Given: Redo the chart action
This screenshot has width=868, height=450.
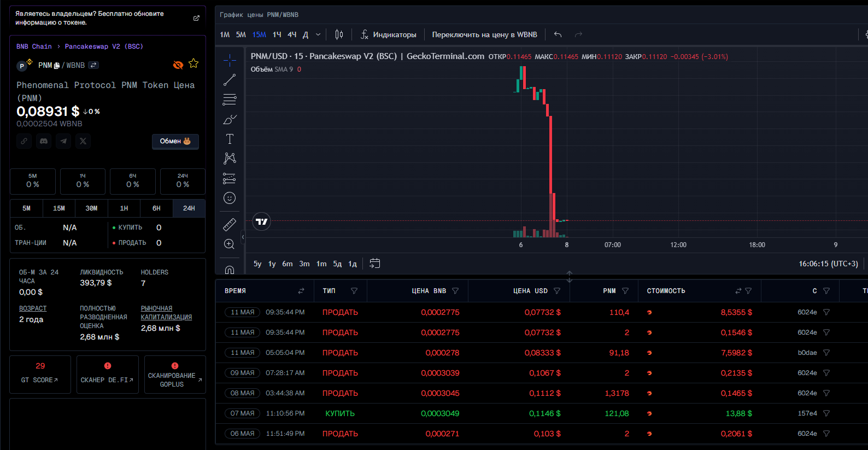Looking at the screenshot, I should tap(578, 34).
